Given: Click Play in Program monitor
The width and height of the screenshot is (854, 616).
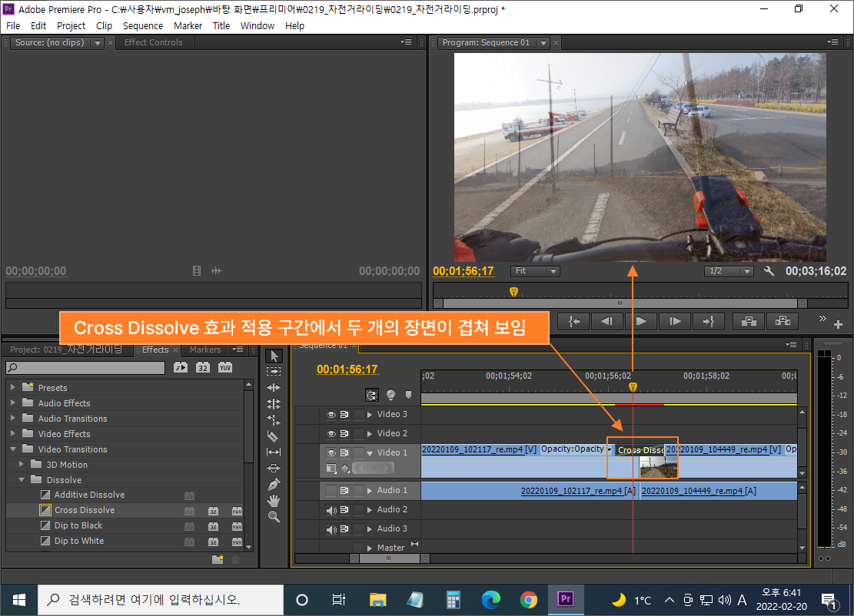Looking at the screenshot, I should pyautogui.click(x=641, y=321).
